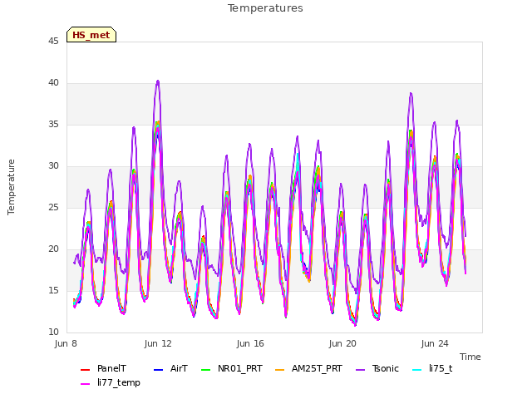Click the Tsonic peak near 40 degrees
The width and height of the screenshot is (532, 399).
[158, 81]
